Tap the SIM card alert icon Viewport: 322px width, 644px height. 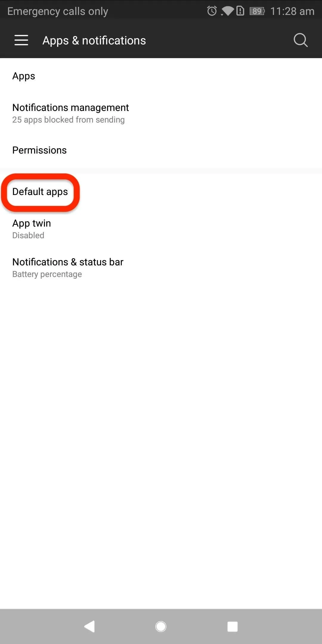pyautogui.click(x=240, y=11)
